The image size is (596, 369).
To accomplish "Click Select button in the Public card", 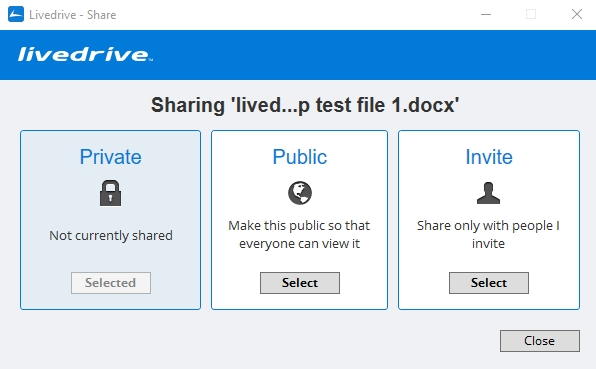I will pyautogui.click(x=300, y=283).
